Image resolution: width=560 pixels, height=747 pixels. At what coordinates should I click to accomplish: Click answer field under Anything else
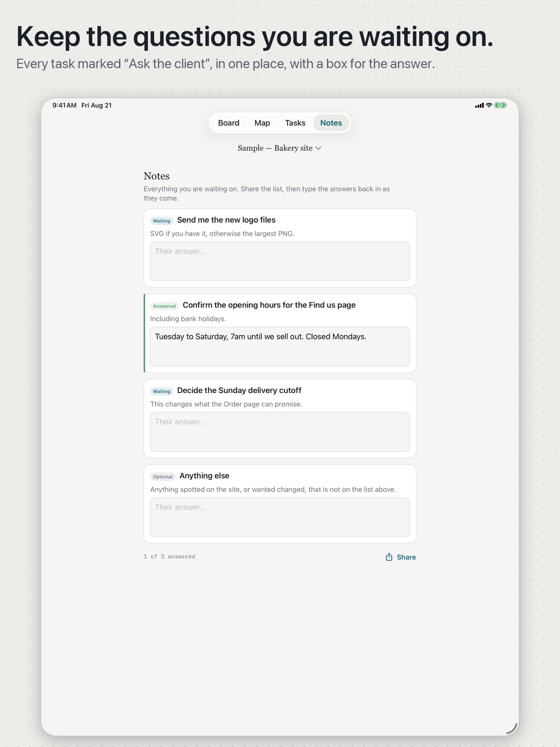tap(280, 517)
